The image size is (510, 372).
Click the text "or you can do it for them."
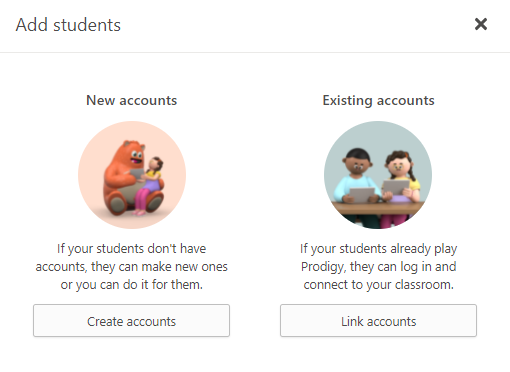(x=131, y=285)
